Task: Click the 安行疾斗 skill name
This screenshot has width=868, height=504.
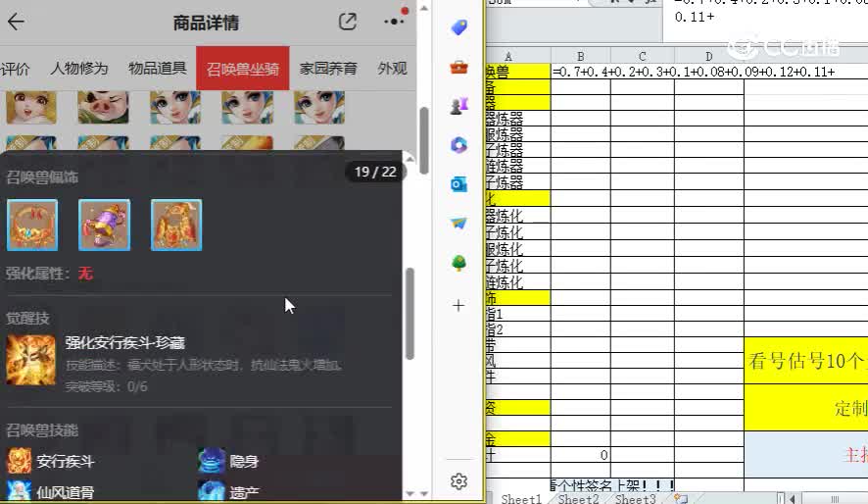Action: (x=66, y=462)
